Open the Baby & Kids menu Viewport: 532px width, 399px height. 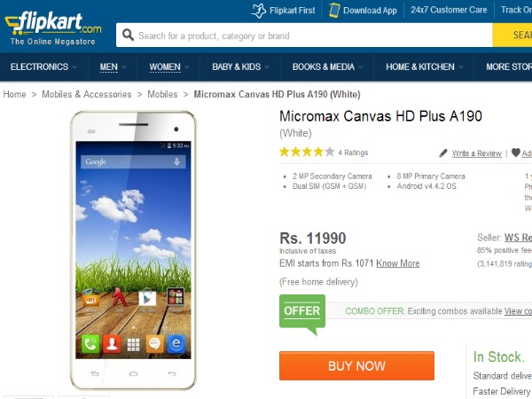pos(240,66)
